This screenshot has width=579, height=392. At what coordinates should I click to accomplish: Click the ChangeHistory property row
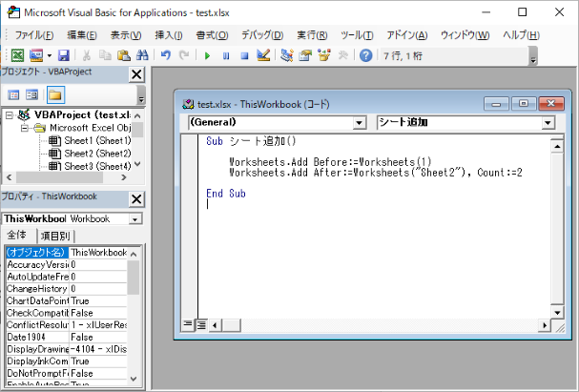(67, 289)
